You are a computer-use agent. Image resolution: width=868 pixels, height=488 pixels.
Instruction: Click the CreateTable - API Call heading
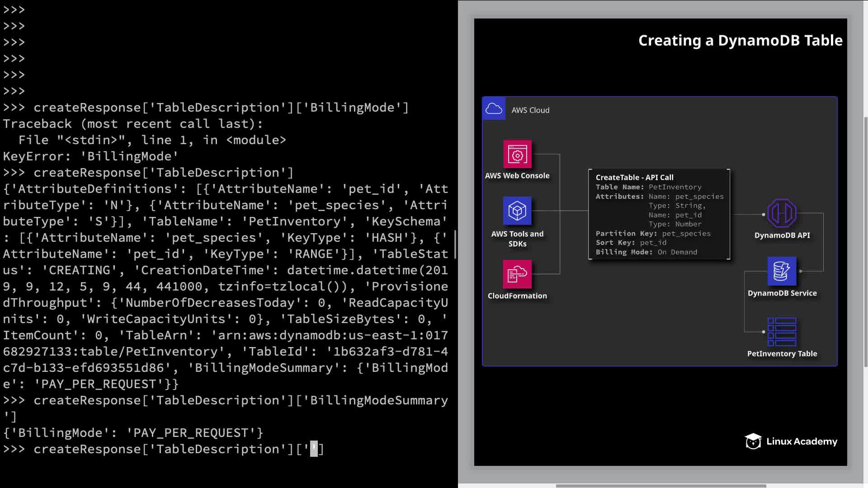click(634, 178)
